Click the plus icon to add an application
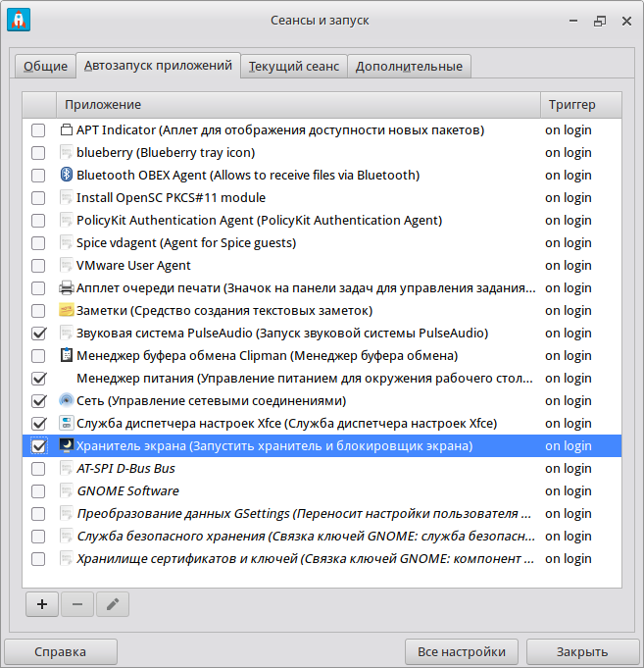 coord(41,604)
